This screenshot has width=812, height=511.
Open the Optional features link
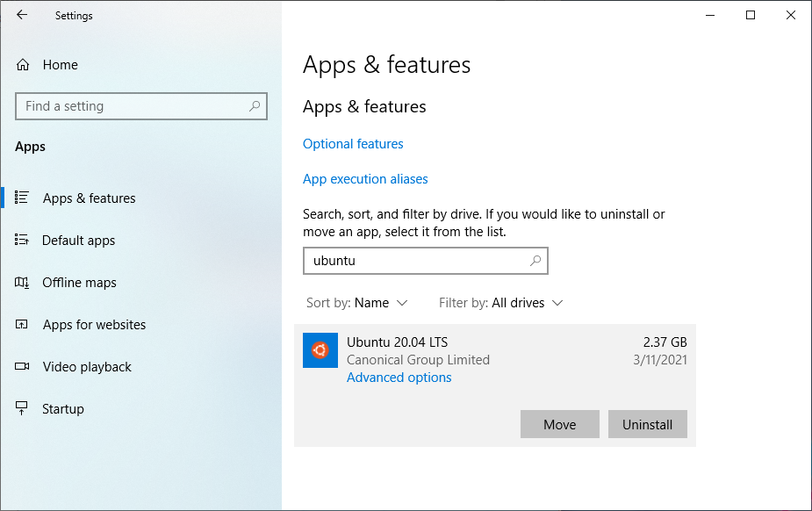click(353, 144)
